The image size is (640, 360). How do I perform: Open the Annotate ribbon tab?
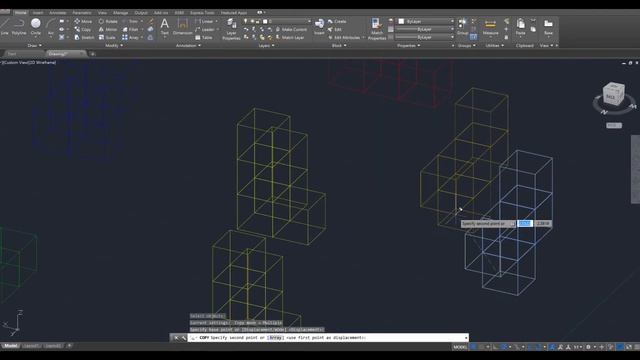[x=58, y=13]
